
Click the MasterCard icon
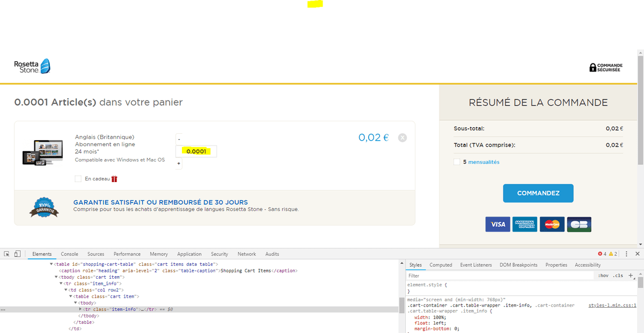pos(552,224)
